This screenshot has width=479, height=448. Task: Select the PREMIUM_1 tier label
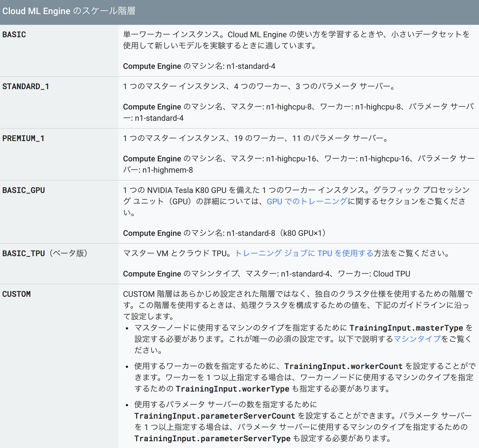point(23,139)
